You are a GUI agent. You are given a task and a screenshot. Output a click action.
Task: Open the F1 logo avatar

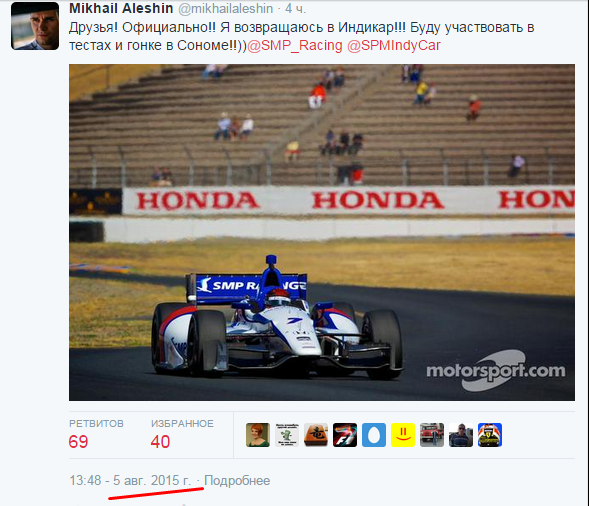tap(345, 435)
